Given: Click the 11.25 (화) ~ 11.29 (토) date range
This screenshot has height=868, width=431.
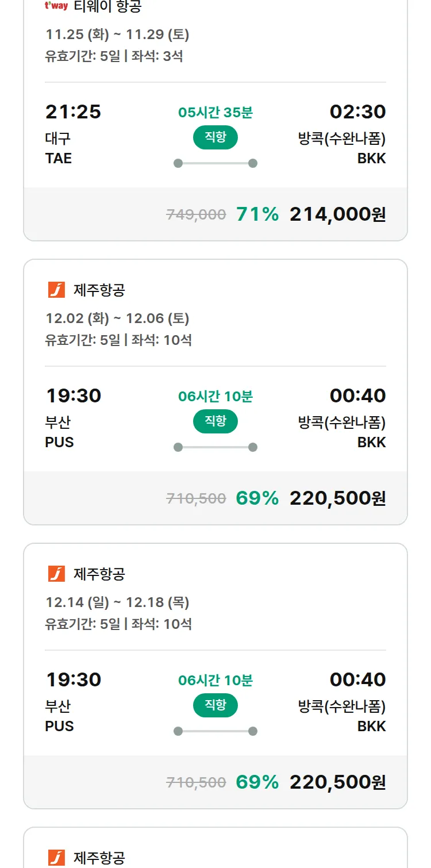Looking at the screenshot, I should (117, 34).
